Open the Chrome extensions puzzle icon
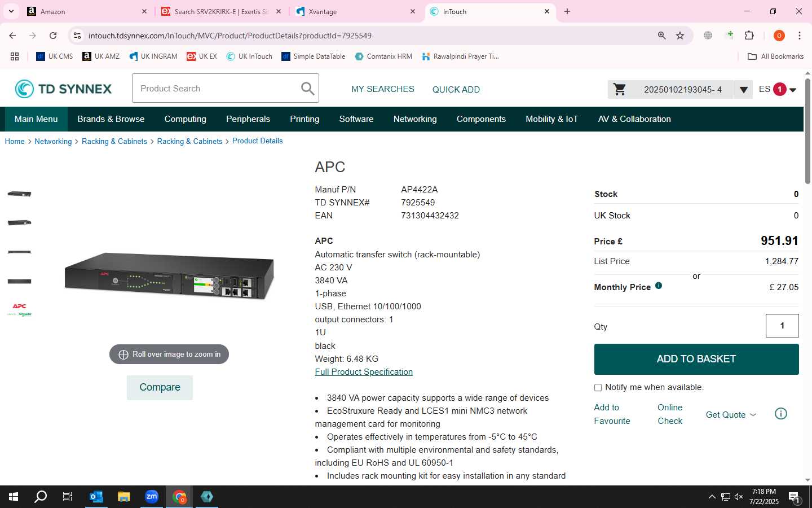Viewport: 812px width, 508px height. 749,36
